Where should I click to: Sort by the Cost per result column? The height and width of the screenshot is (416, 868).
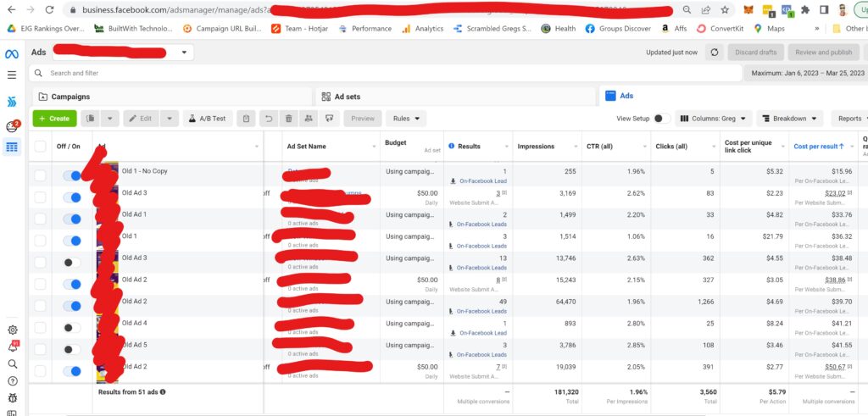[x=818, y=146]
